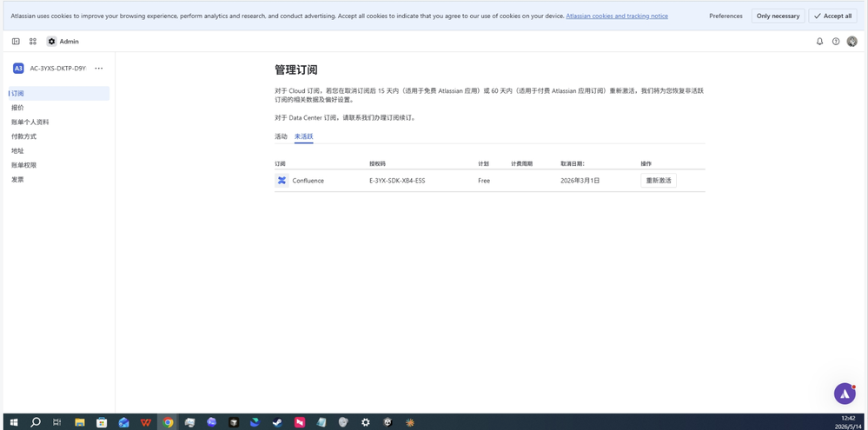Open the black cube app on the taskbar
This screenshot has height=430, width=868.
(x=234, y=422)
